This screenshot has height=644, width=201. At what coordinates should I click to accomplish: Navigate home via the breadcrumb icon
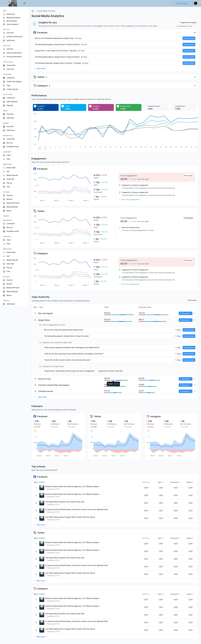tap(33, 11)
